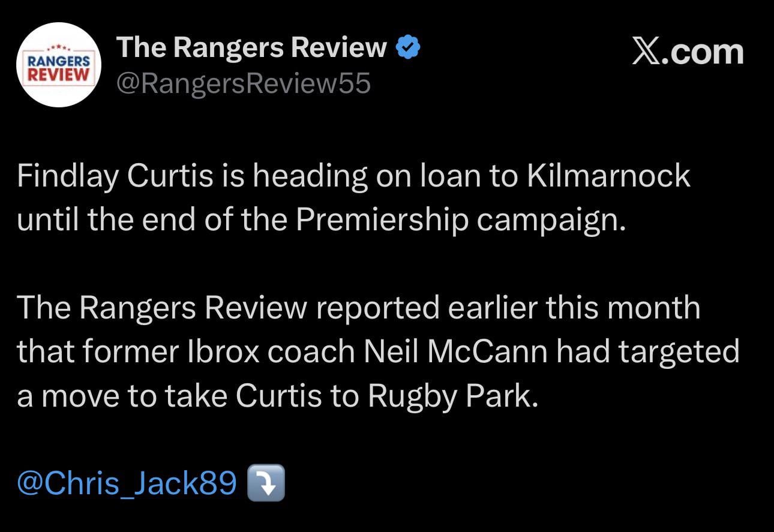Click the word RANGERS in the avatar logo
Viewport: 774px width, 532px height.
pos(58,62)
